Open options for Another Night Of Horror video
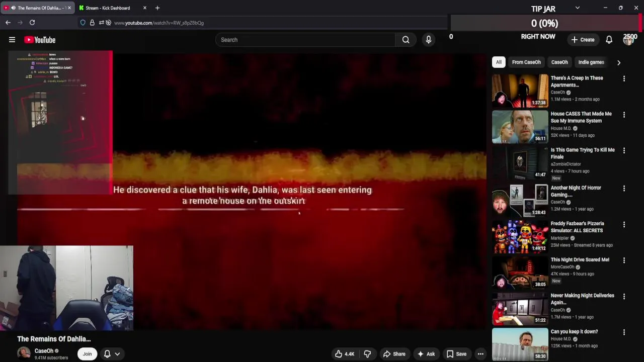Image resolution: width=644 pixels, height=362 pixels. pyautogui.click(x=624, y=188)
